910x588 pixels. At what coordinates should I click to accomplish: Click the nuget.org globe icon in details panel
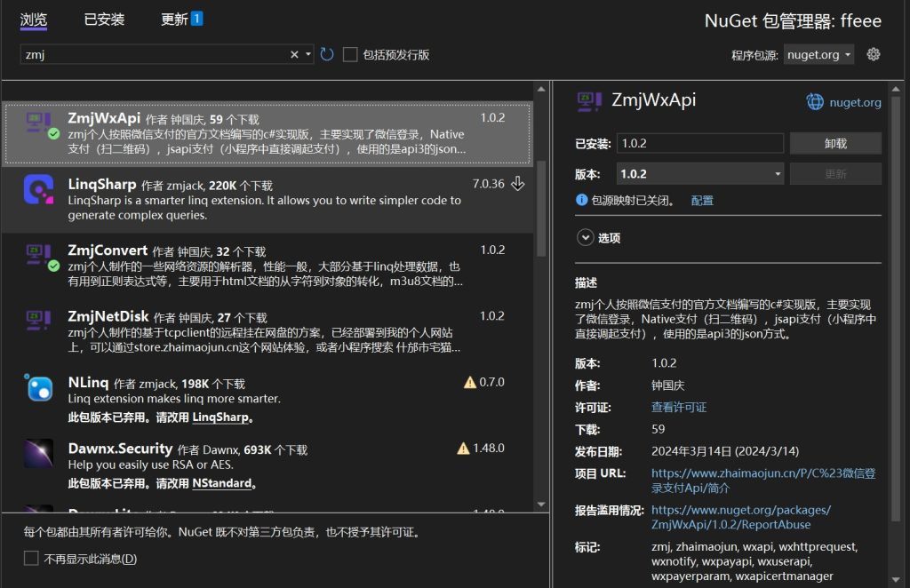[817, 101]
